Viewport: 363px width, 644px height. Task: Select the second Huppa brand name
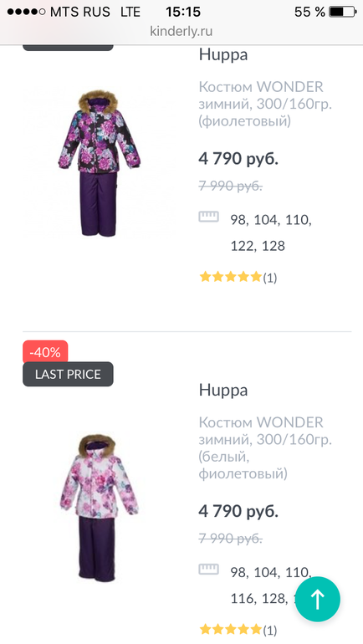[223, 391]
